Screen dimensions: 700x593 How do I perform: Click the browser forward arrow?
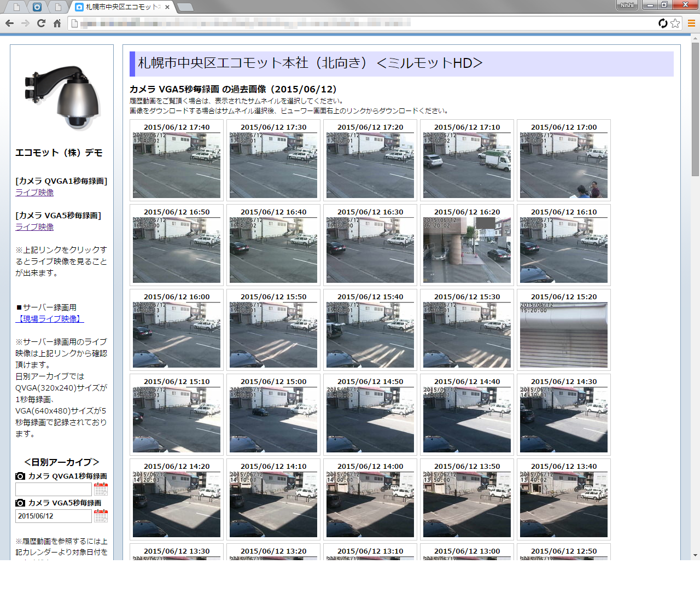(25, 23)
